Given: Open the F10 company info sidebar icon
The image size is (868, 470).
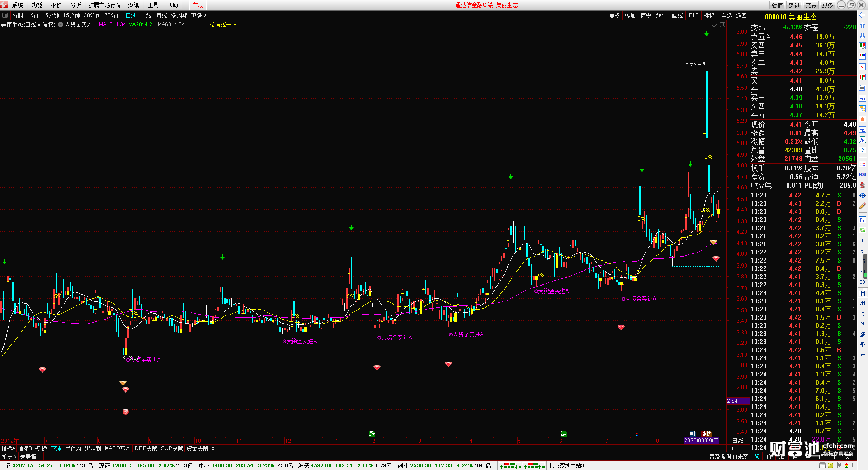Looking at the screenshot, I should [x=862, y=99].
